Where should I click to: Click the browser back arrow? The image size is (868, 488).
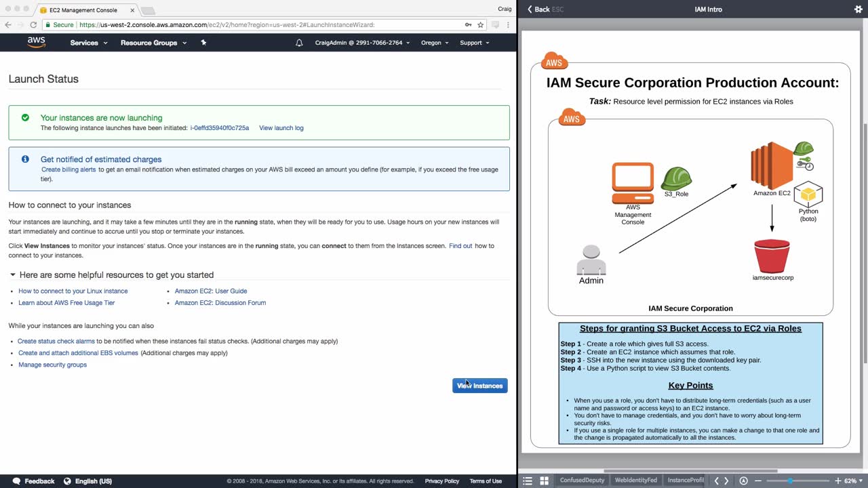tap(8, 24)
